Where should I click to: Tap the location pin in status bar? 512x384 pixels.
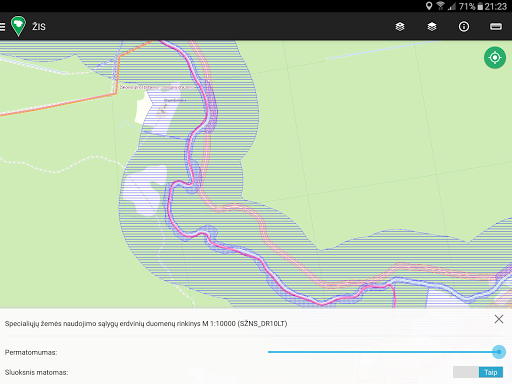pos(429,6)
